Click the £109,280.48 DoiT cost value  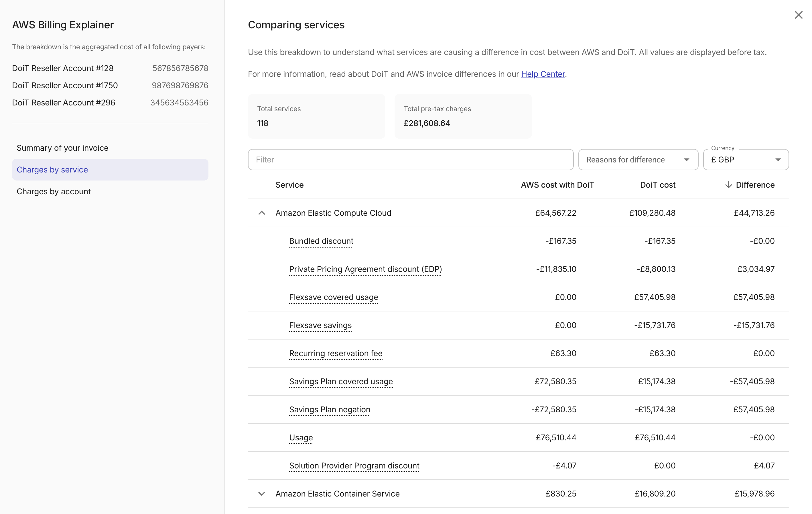(652, 213)
